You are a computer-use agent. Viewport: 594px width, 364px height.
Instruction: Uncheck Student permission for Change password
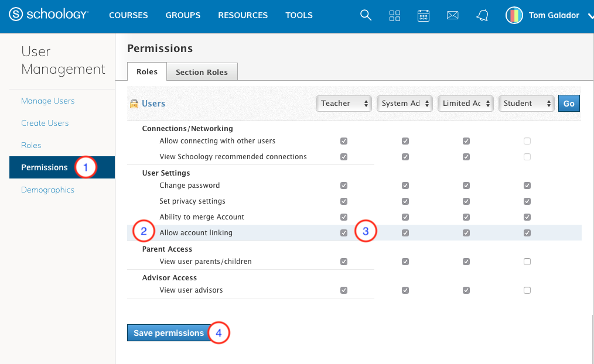click(x=527, y=185)
